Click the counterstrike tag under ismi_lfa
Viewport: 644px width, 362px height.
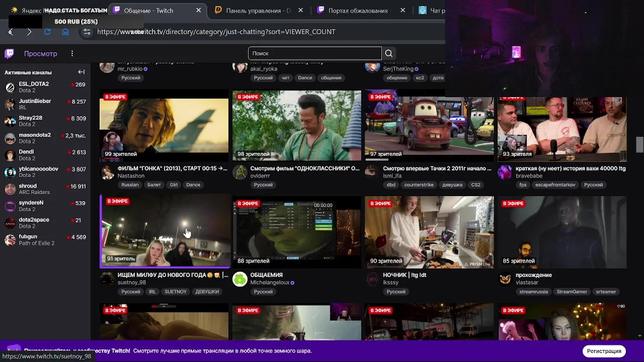pos(419,185)
